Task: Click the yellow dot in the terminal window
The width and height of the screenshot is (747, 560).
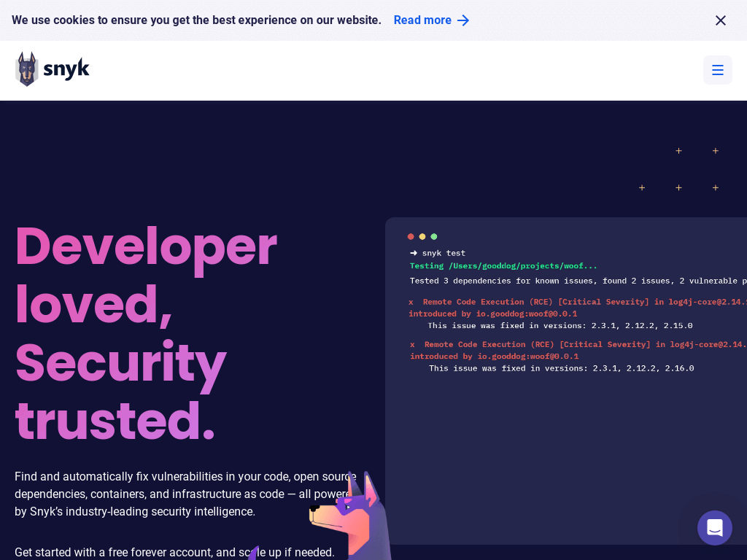Action: pyautogui.click(x=422, y=237)
